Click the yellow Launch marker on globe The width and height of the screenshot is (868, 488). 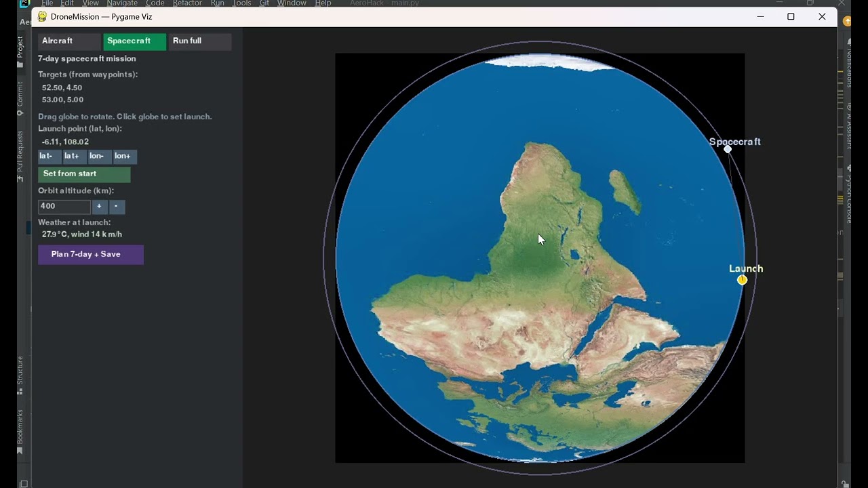[742, 279]
